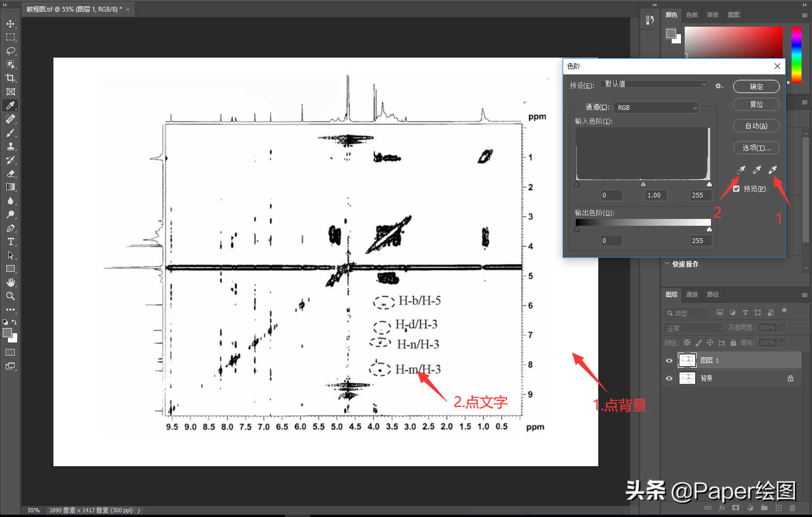This screenshot has width=812, height=517.
Task: Switch to the 图案 tab
Action: [x=734, y=15]
